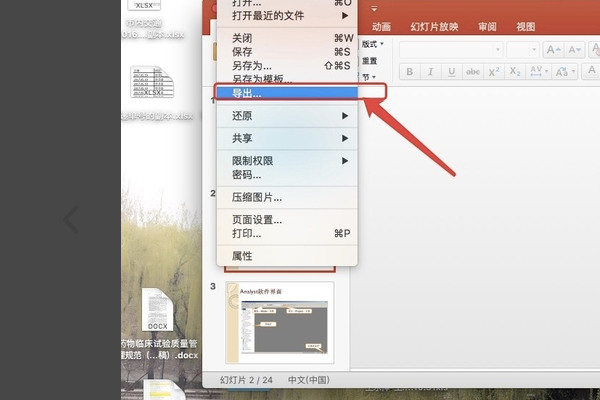Apply superscript X² formatting
Viewport: 600px width, 400px height.
(494, 72)
